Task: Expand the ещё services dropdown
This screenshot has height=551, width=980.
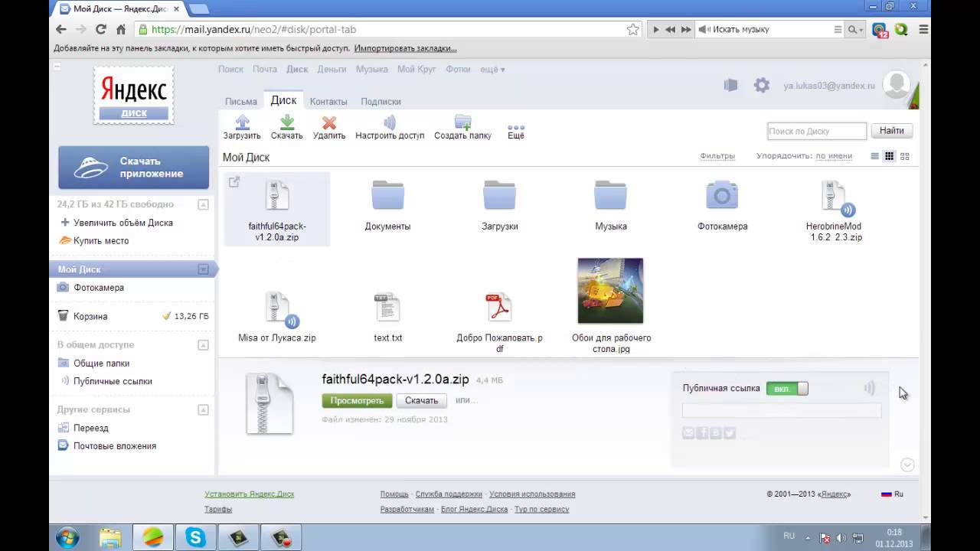Action: pos(492,69)
